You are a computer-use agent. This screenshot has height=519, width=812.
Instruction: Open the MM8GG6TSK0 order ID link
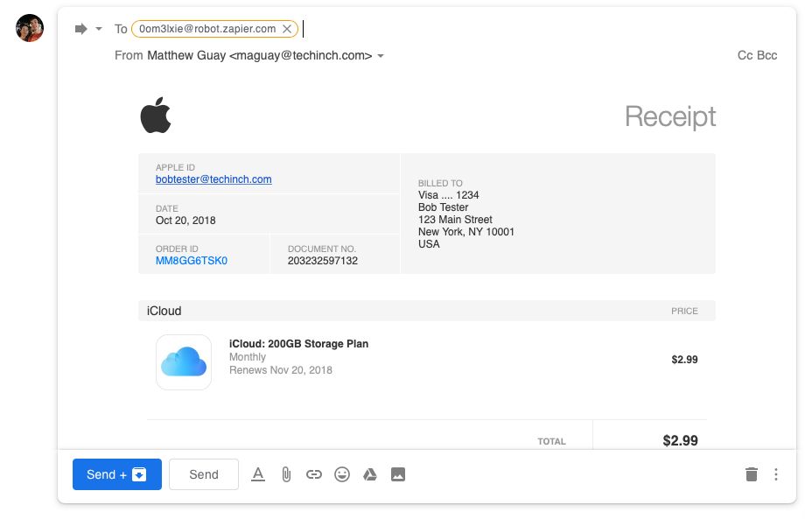(x=192, y=261)
